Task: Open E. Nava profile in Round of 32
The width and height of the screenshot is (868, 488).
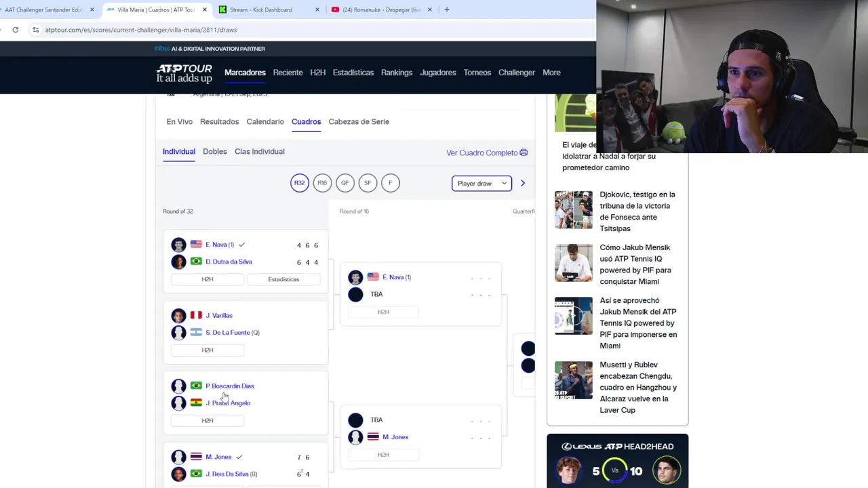Action: coord(216,245)
